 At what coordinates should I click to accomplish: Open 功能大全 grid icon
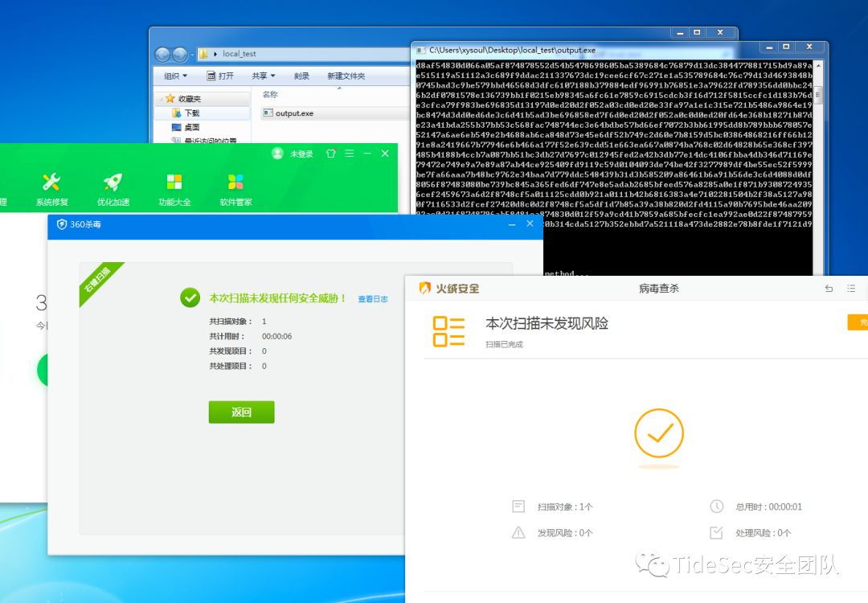174,182
